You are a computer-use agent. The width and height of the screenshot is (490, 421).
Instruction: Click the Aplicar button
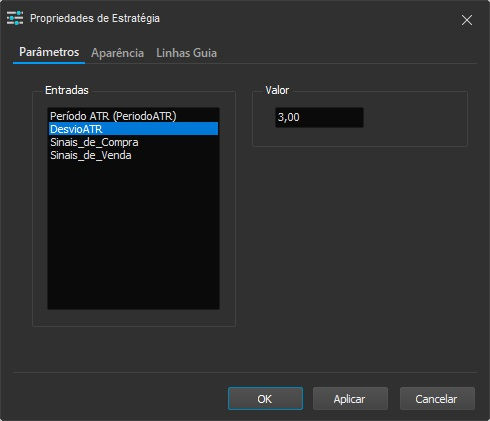[x=350, y=399]
